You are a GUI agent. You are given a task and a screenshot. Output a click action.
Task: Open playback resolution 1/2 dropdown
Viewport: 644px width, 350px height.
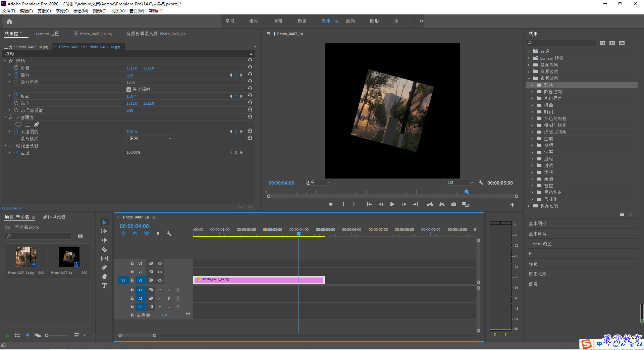point(460,183)
